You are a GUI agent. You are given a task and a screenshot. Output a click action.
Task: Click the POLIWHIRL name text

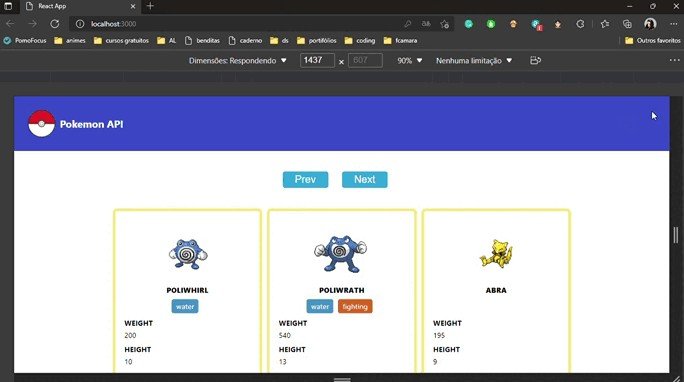coord(187,290)
